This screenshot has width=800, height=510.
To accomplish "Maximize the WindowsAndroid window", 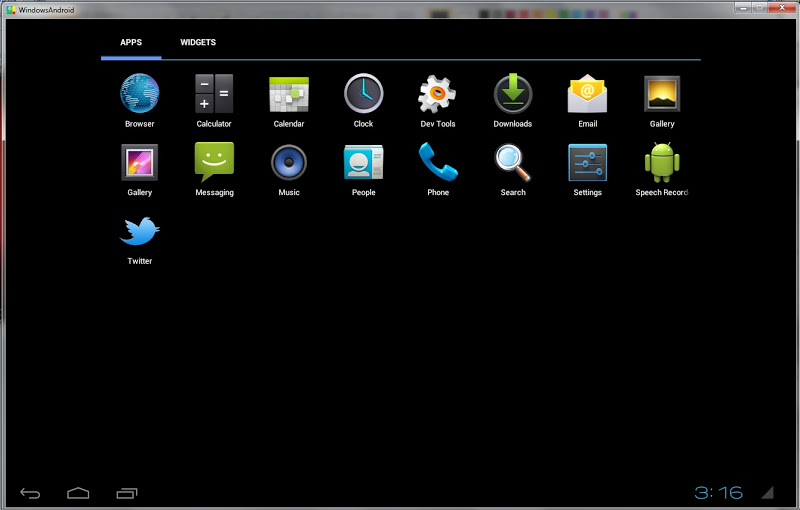I will coord(759,8).
